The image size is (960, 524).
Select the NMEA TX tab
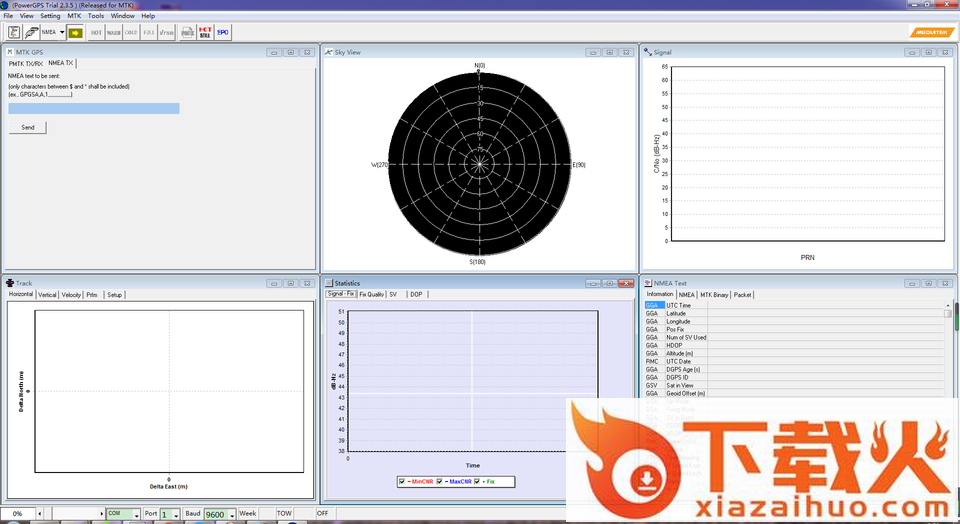pos(61,63)
